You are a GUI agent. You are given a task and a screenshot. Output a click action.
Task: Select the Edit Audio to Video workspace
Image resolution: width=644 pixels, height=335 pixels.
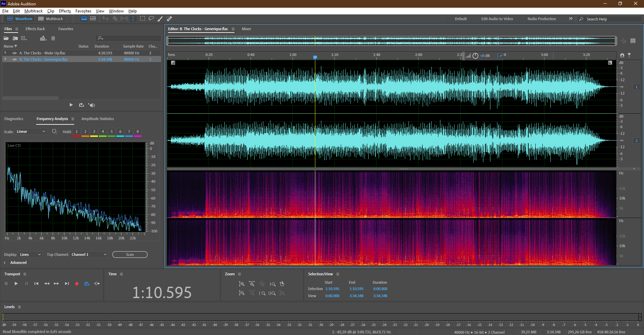[497, 19]
